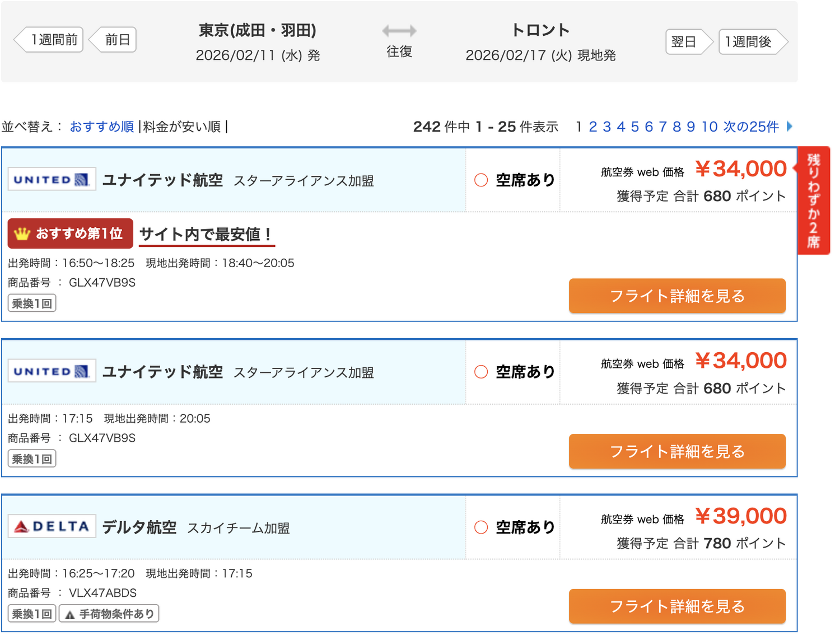This screenshot has width=840, height=636.
Task: Switch sorting to おすすめ順
Action: pyautogui.click(x=101, y=127)
